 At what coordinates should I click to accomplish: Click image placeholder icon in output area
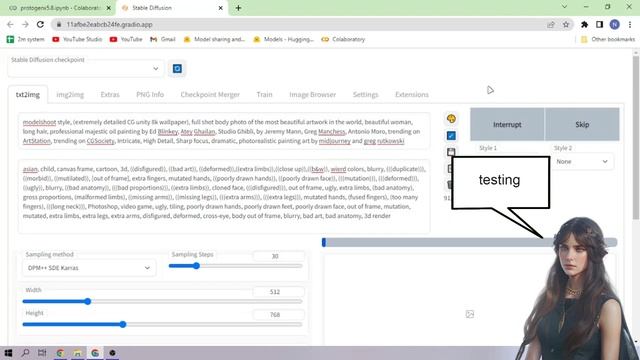click(470, 314)
